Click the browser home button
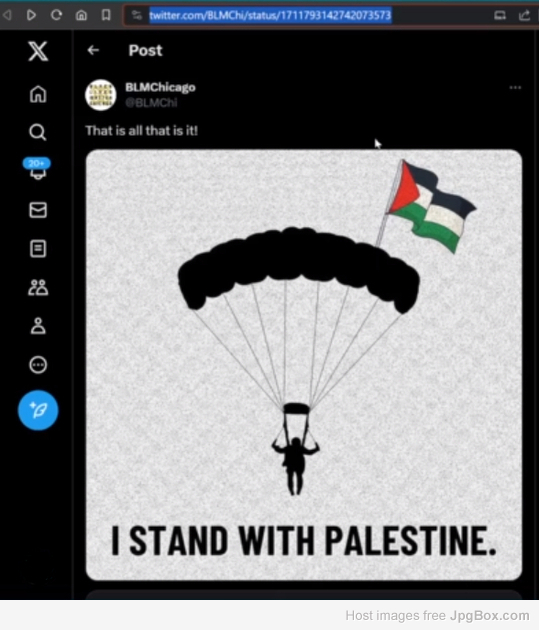Image resolution: width=539 pixels, height=630 pixels. (x=82, y=15)
